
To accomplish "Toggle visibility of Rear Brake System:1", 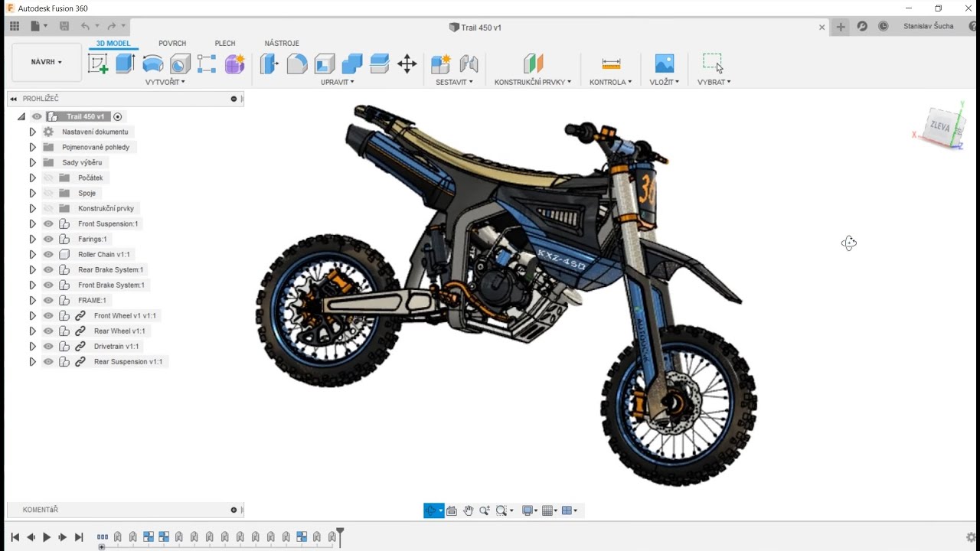I will [48, 270].
